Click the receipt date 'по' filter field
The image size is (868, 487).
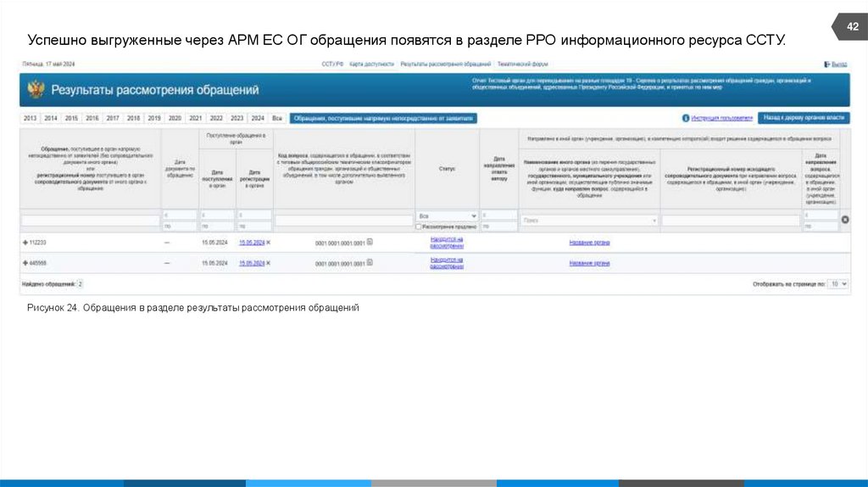[217, 227]
